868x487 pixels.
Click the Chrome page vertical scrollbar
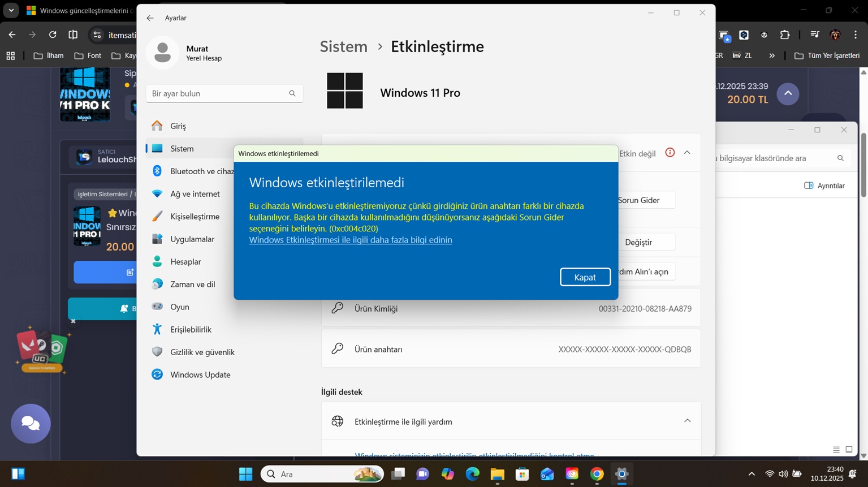[863, 165]
